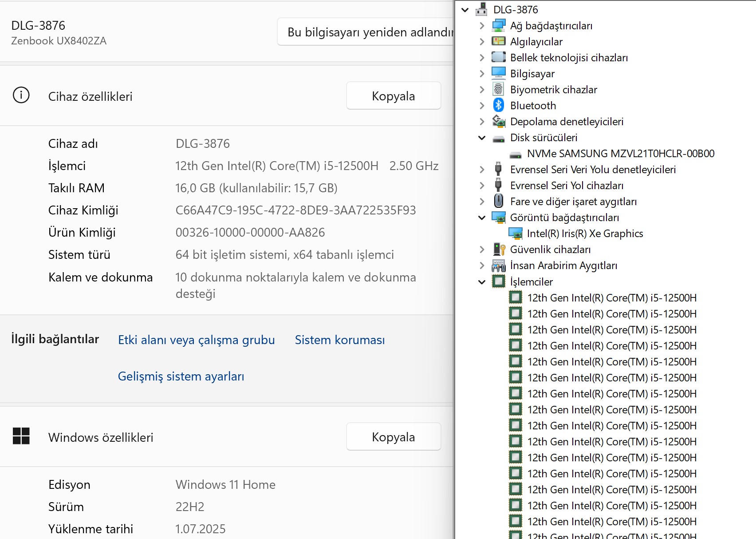Click the Windows logo beside Windows özellikleri
The image size is (756, 539).
(x=21, y=436)
